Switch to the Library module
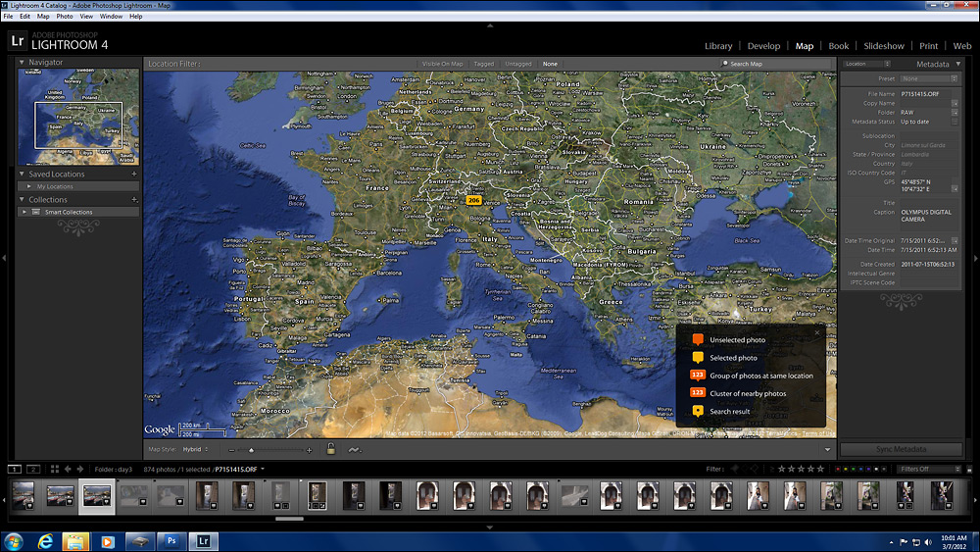 tap(718, 46)
